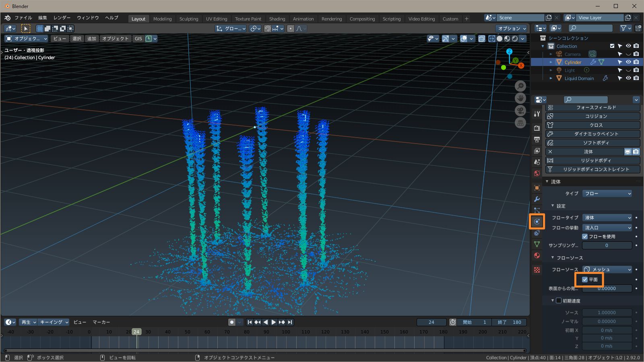Open the Texture properties checker tab
The width and height of the screenshot is (644, 362).
[537, 270]
